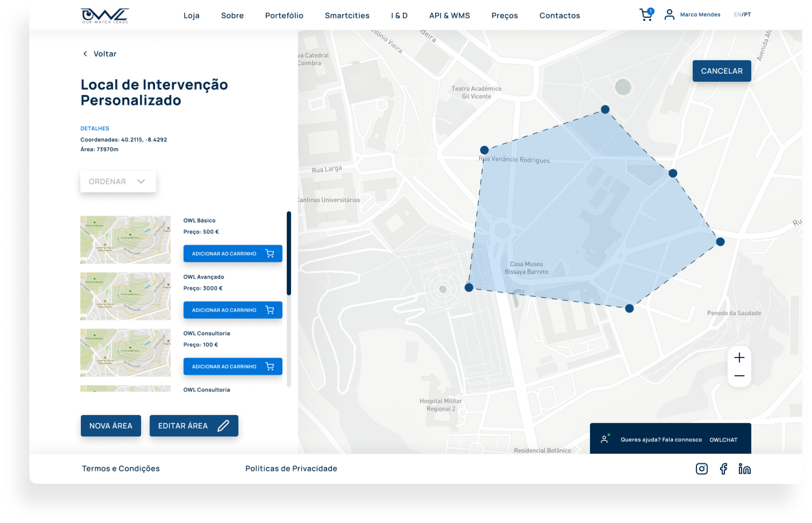Add OWL Consultoria 100 € to cart
The width and height of the screenshot is (812, 523).
(x=233, y=366)
